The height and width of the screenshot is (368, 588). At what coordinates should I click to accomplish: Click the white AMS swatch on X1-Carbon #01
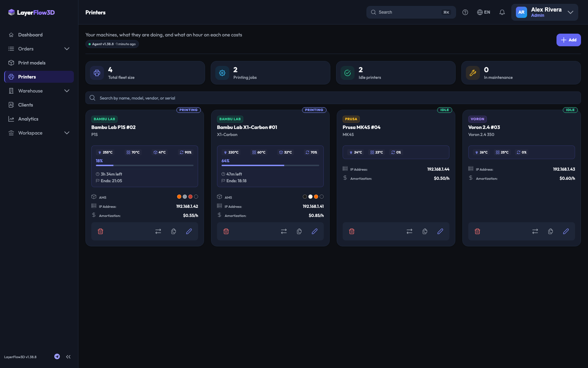pyautogui.click(x=310, y=197)
